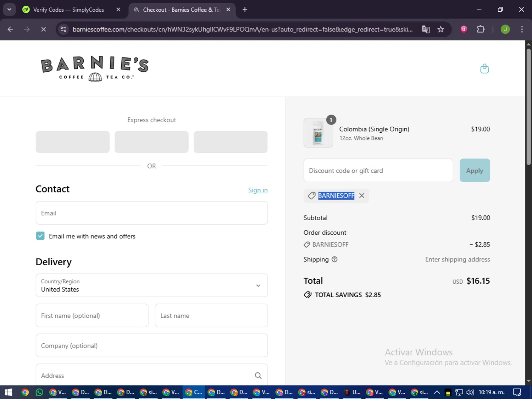The image size is (532, 399).
Task: Click the Colombia (Single Origin) product name
Action: click(374, 129)
